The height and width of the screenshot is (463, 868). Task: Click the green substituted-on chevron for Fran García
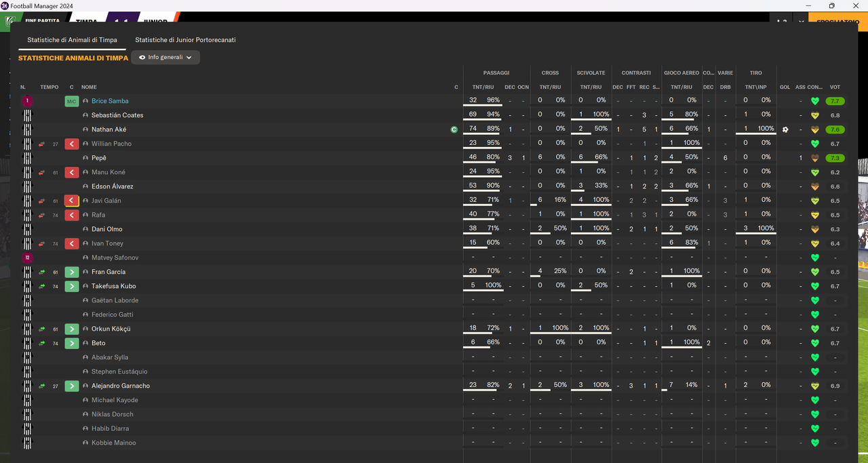tap(72, 272)
